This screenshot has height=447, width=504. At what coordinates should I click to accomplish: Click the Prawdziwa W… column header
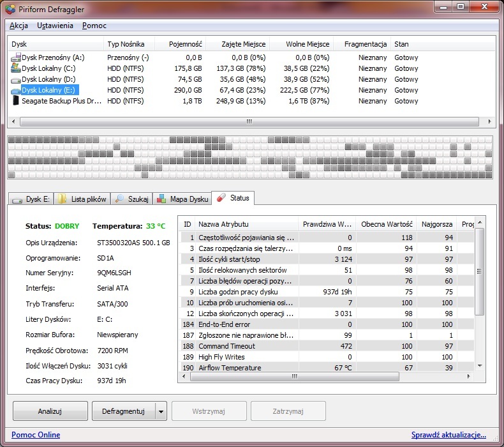coord(327,224)
